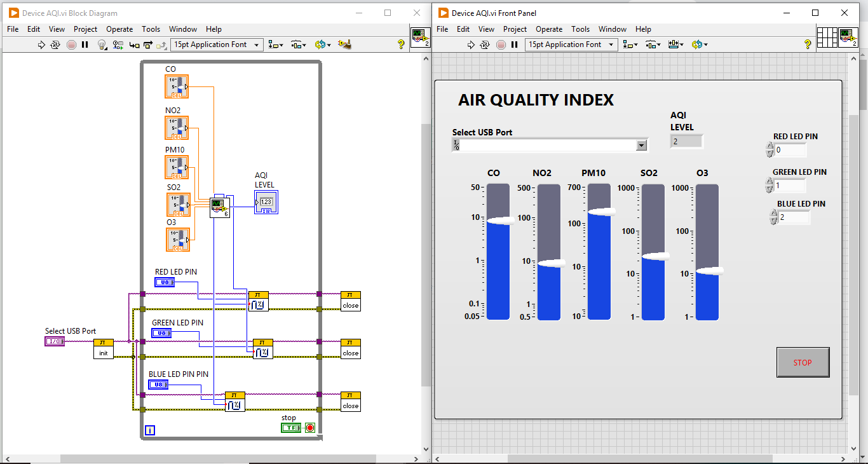Run the VI from Block Diagram toolbar

point(42,44)
